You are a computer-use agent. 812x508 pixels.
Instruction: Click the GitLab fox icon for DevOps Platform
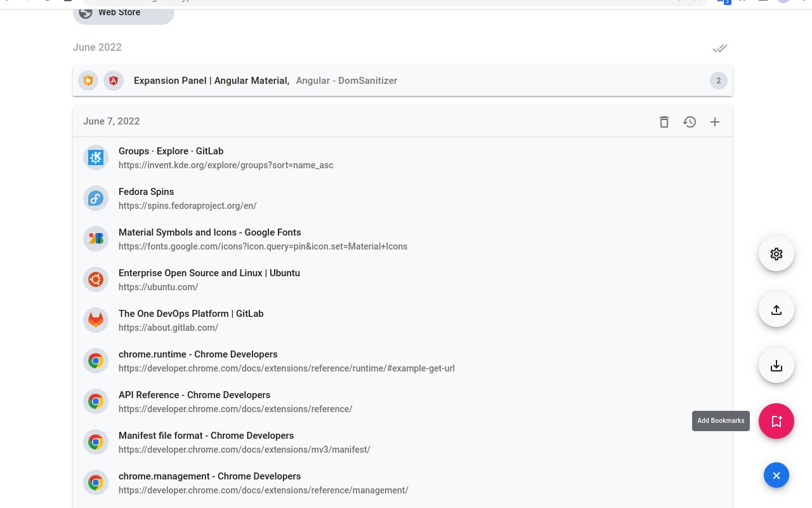[x=96, y=320]
